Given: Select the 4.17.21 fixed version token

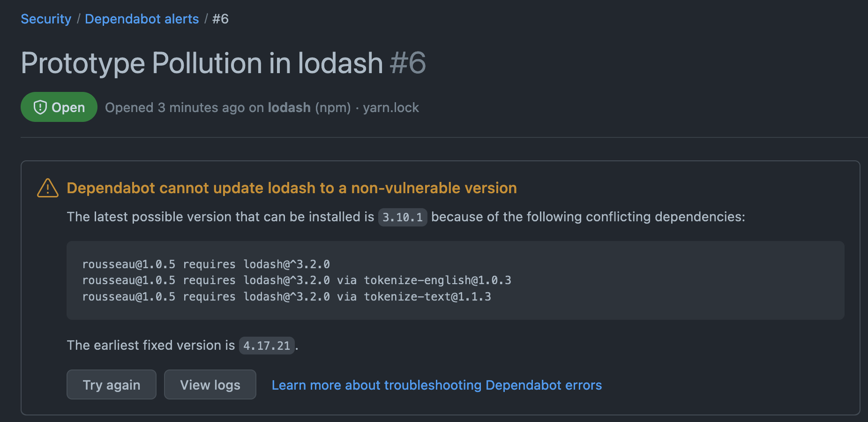Looking at the screenshot, I should point(267,346).
